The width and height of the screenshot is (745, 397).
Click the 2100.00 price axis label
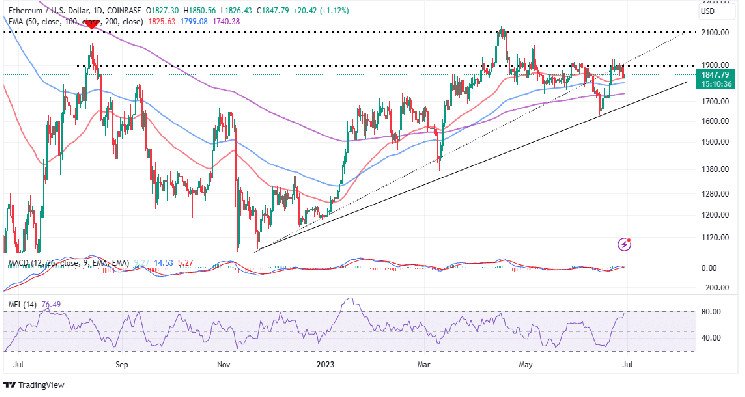pyautogui.click(x=715, y=32)
